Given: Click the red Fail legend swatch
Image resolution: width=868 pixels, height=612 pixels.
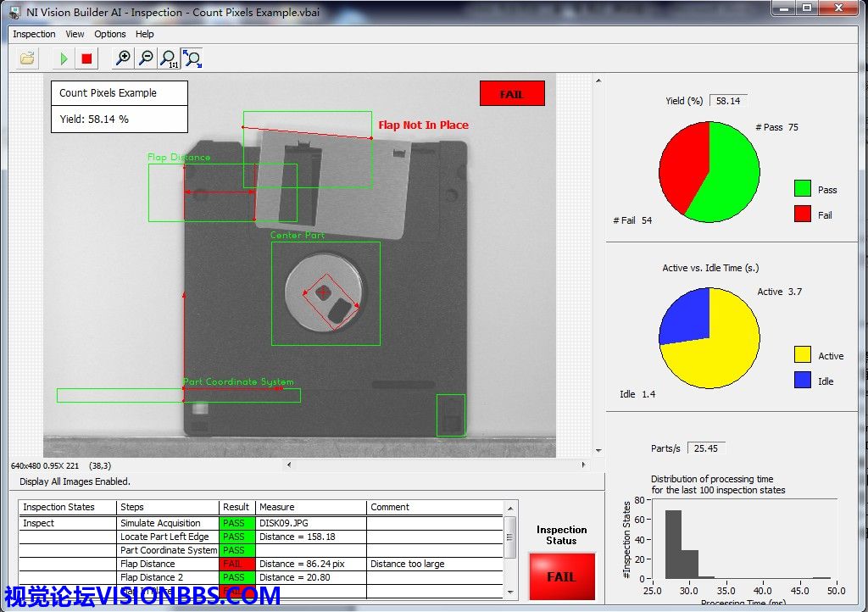Looking at the screenshot, I should click(x=802, y=214).
